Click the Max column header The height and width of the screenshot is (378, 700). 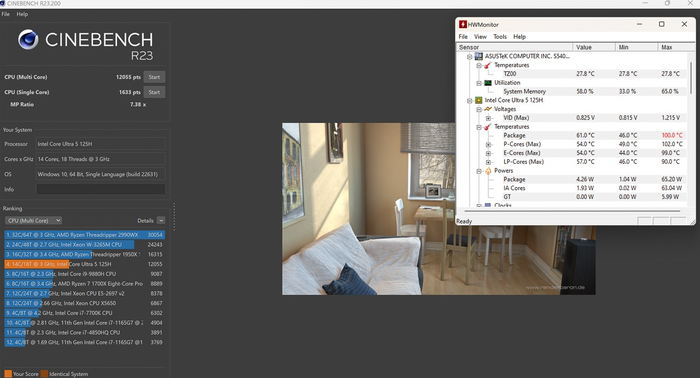[x=676, y=47]
